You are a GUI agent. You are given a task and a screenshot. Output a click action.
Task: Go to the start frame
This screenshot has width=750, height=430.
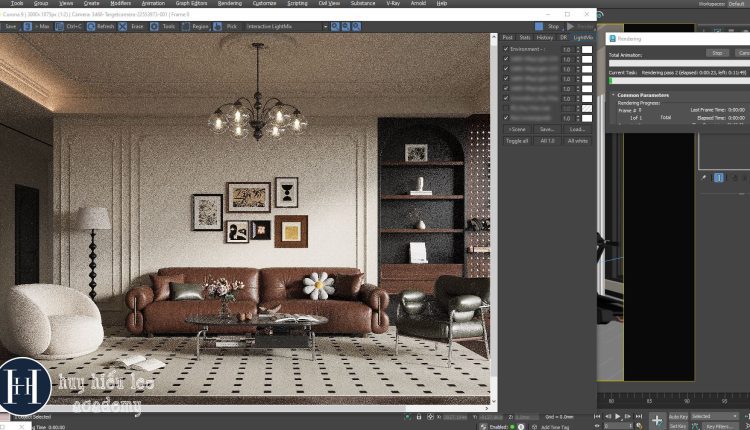[597, 417]
